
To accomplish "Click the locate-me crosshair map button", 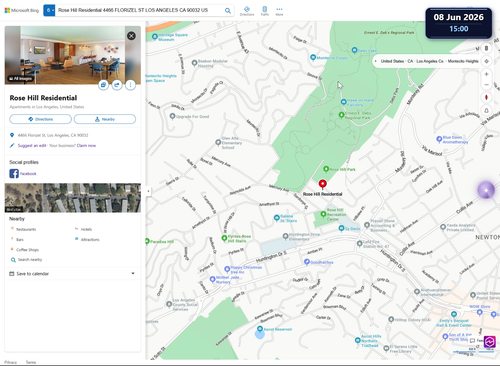I will [486, 61].
